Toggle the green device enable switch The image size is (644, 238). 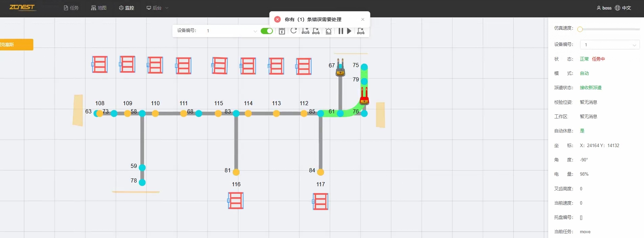[x=267, y=31]
